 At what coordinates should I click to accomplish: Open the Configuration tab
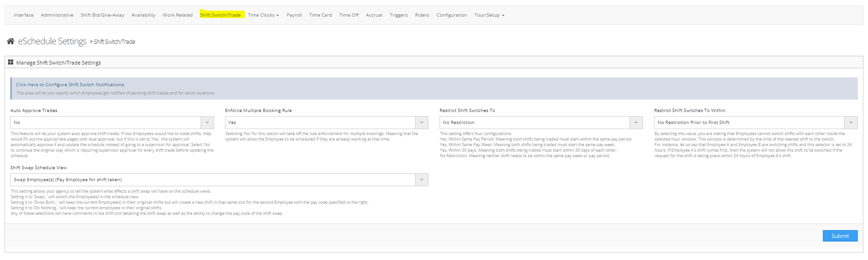coord(452,15)
